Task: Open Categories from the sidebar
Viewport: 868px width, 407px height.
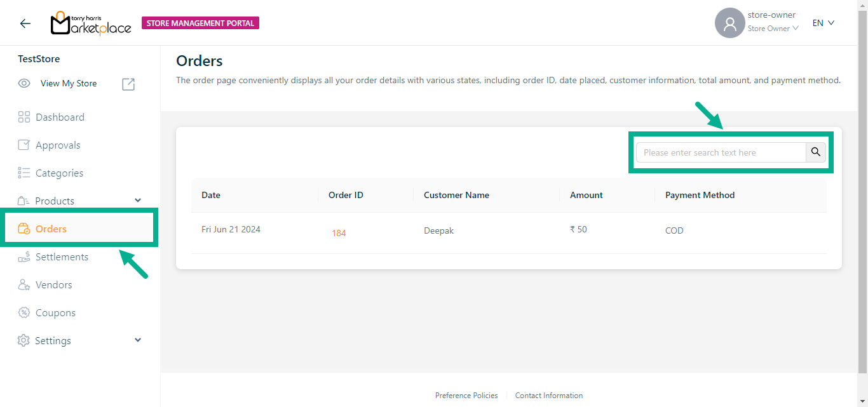Action: pos(59,173)
